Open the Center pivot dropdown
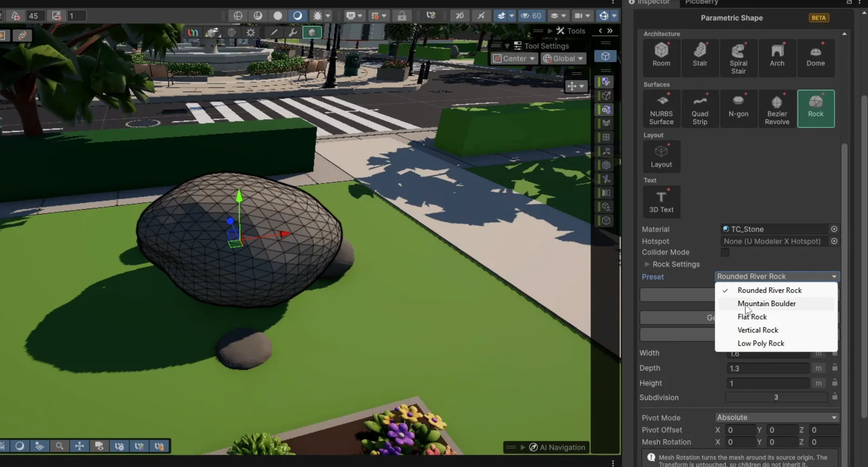This screenshot has height=467, width=868. pos(514,59)
